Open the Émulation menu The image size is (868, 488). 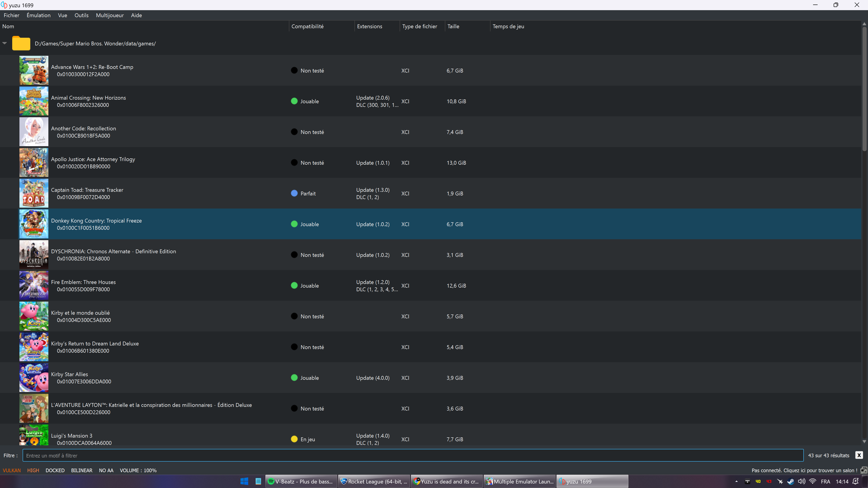[x=38, y=15]
